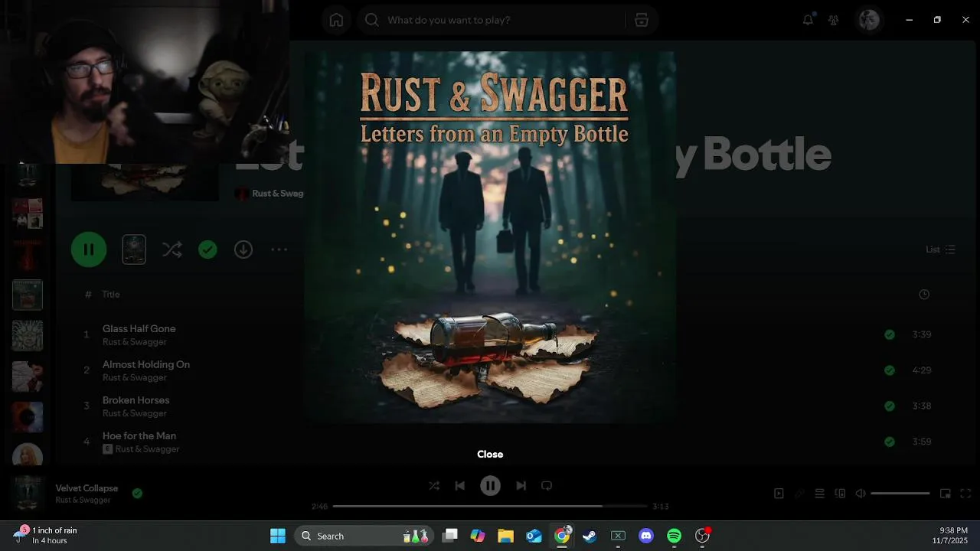Viewport: 980px width, 551px height.
Task: Remove album from library via green checkmark
Action: click(x=207, y=249)
